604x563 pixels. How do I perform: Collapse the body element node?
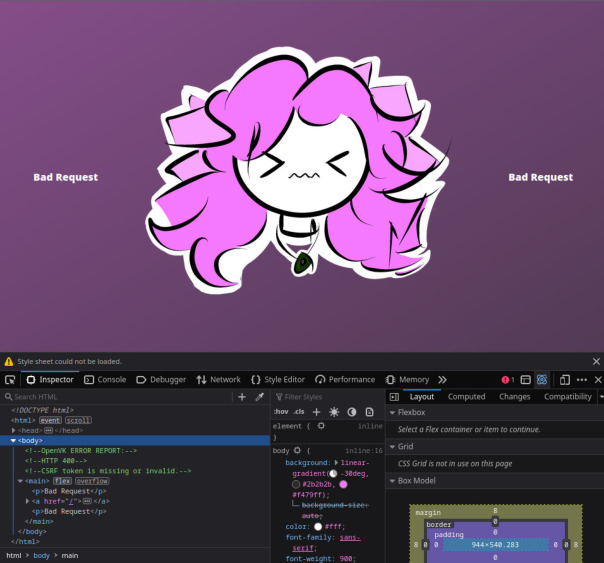[x=13, y=441]
